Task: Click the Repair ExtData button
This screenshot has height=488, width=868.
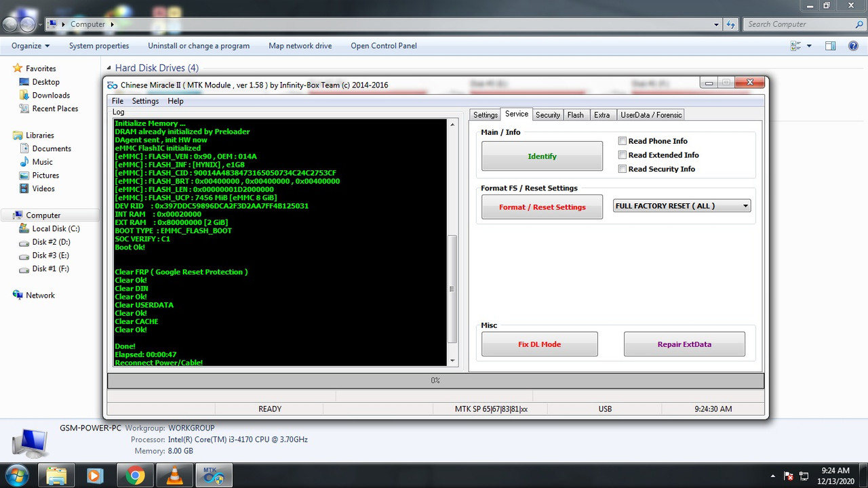Action: [684, 344]
